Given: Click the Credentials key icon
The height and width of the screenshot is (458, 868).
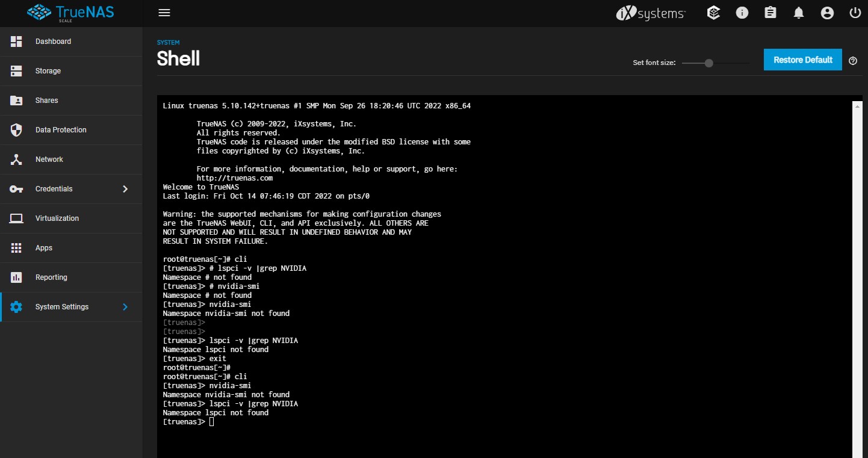Looking at the screenshot, I should tap(16, 189).
